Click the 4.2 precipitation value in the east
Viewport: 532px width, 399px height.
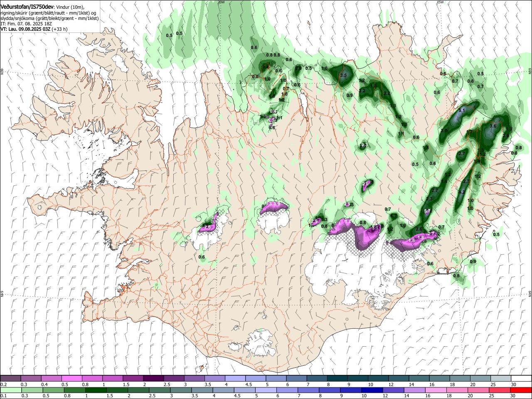(461, 192)
